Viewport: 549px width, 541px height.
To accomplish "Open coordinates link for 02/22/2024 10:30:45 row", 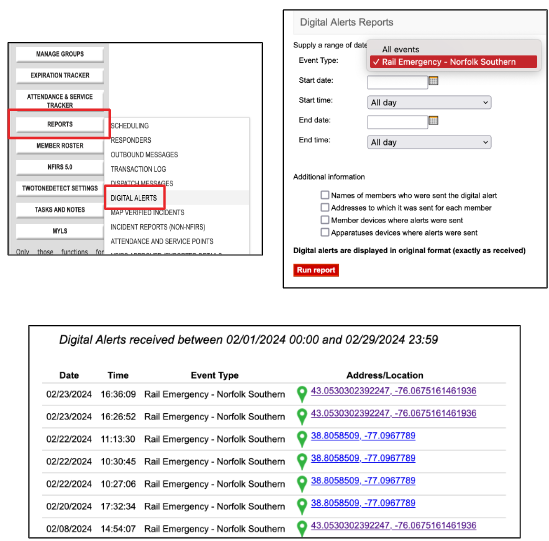I will point(363,458).
